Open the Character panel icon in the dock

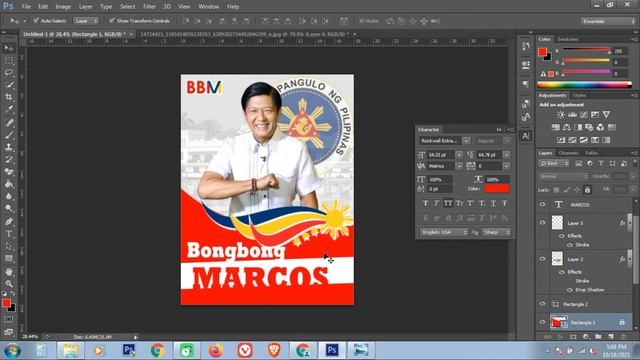click(x=526, y=136)
